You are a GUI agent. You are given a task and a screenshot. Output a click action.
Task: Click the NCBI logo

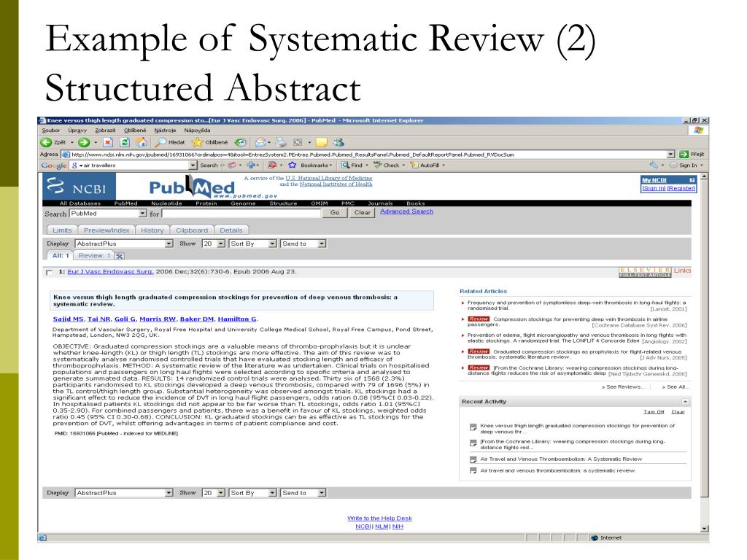pos(79,187)
